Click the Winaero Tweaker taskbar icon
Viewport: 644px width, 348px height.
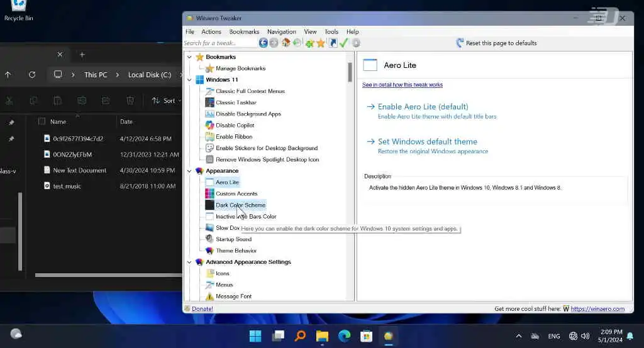388,336
